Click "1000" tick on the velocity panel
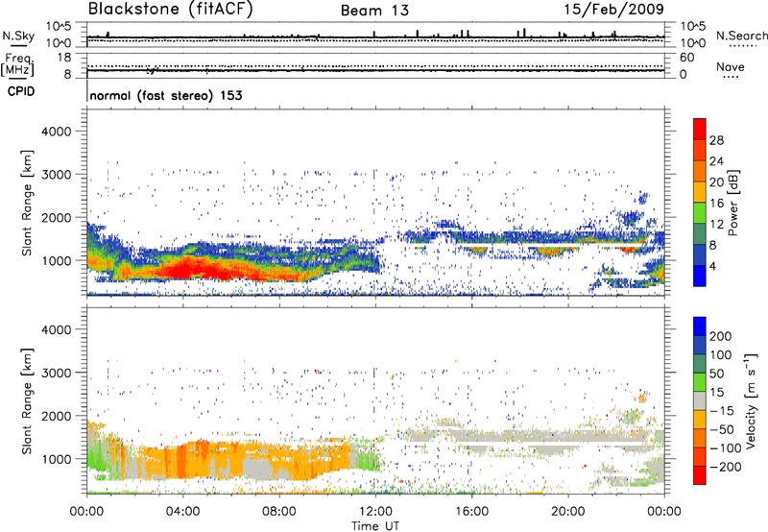 57,459
